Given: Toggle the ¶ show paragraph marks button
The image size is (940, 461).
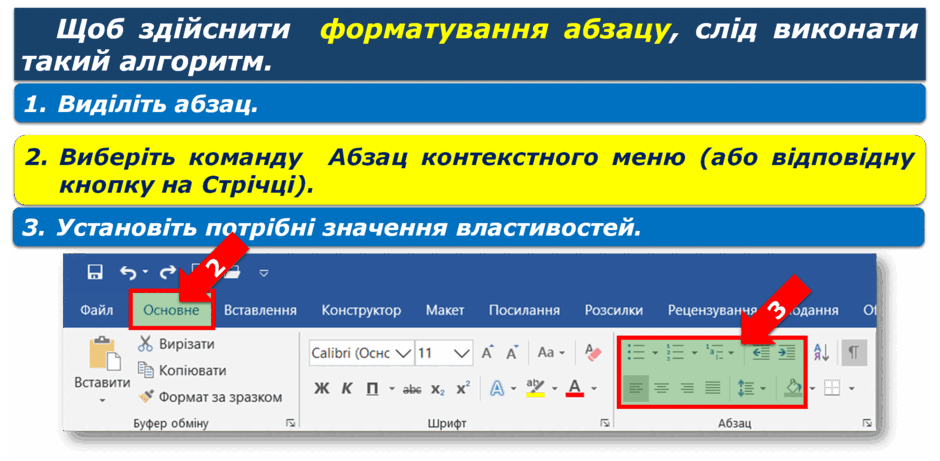Looking at the screenshot, I should [x=854, y=353].
